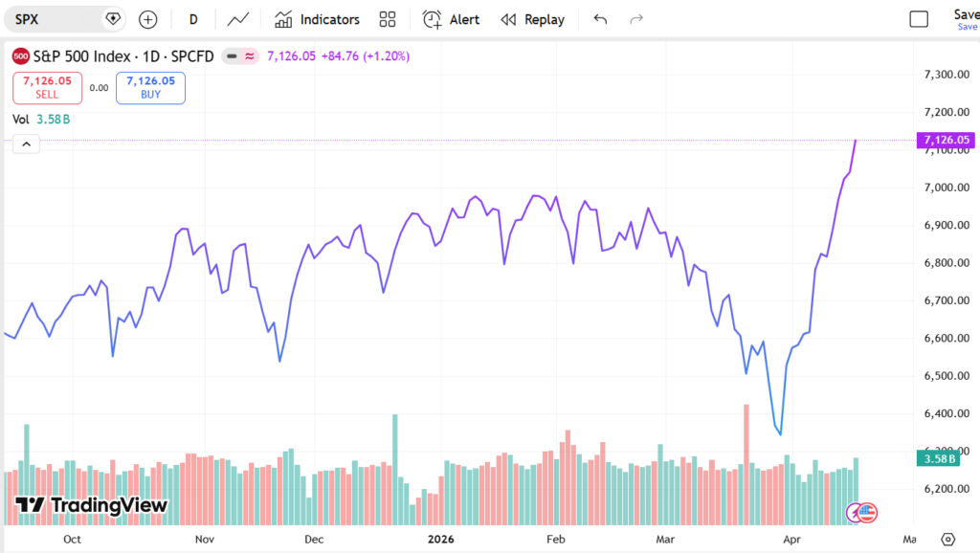Create a price Alert
Screen dimensions: 980x553
point(450,18)
